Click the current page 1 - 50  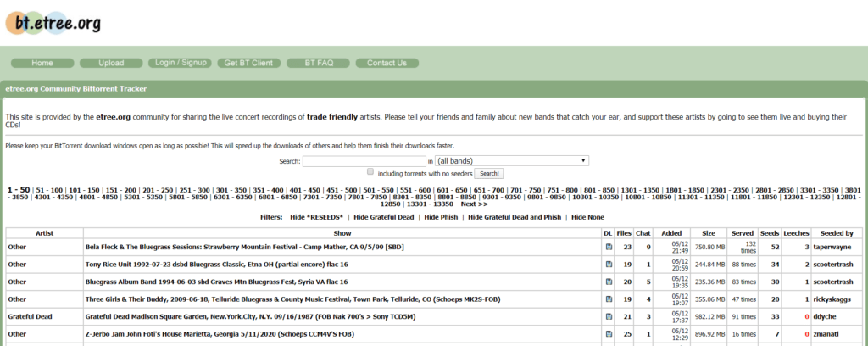(x=19, y=190)
